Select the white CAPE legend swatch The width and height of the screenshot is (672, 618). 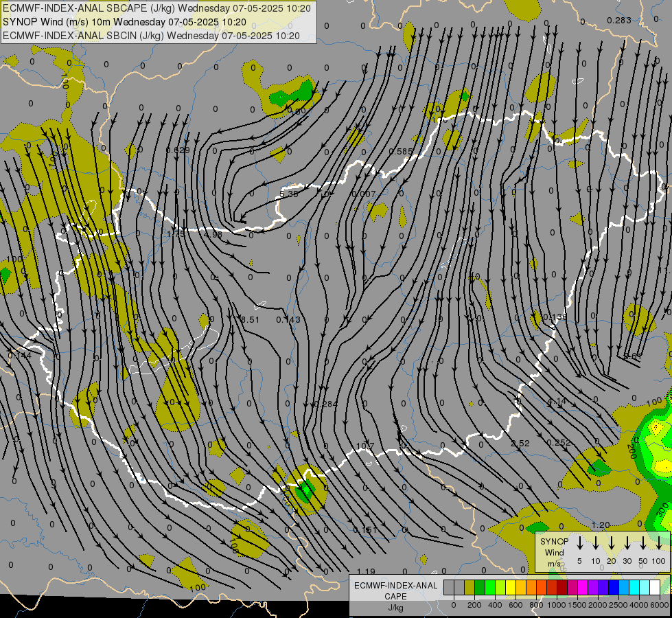(x=654, y=587)
